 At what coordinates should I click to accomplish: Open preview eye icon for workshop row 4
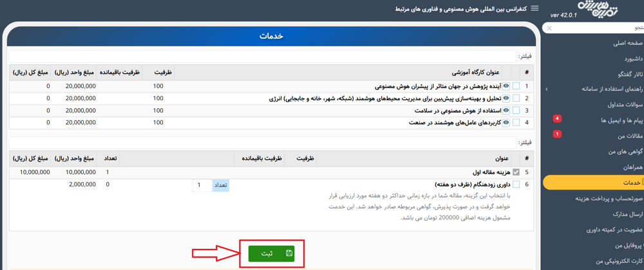click(506, 123)
